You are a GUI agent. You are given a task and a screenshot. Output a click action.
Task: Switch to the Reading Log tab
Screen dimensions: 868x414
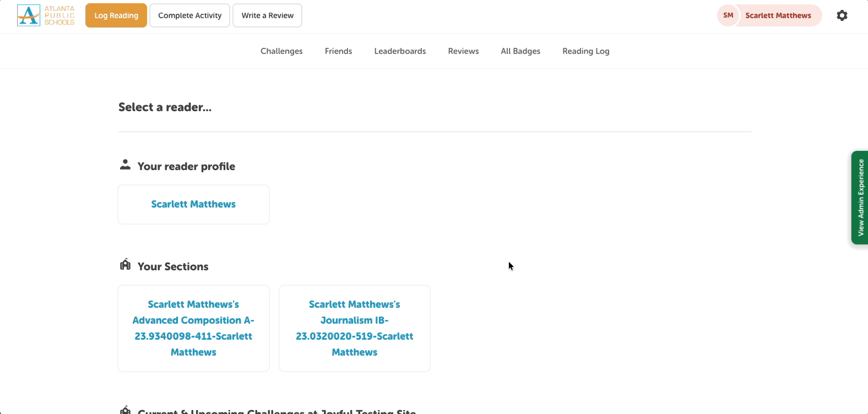click(586, 51)
